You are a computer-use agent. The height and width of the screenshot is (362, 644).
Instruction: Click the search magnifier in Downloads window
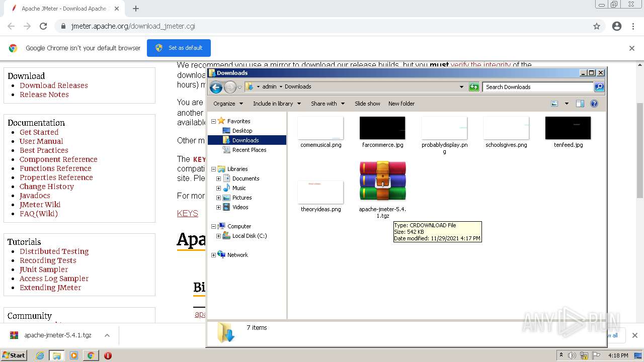[x=599, y=87]
